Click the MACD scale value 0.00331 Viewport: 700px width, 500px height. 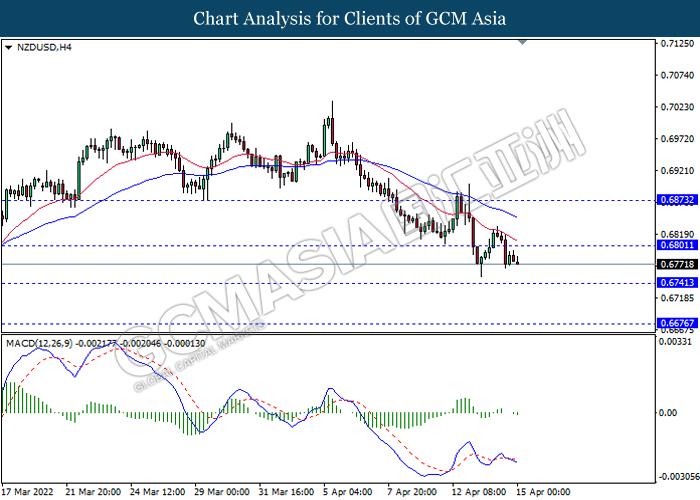coord(675,342)
